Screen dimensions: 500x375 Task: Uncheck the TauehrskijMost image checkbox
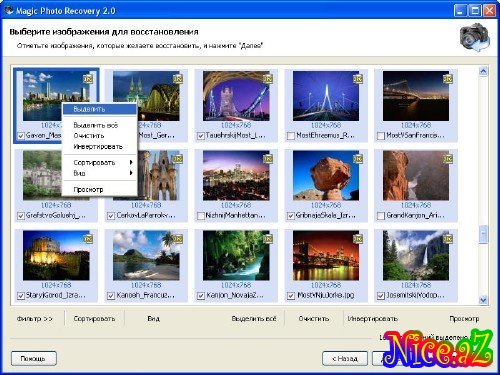[x=201, y=136]
